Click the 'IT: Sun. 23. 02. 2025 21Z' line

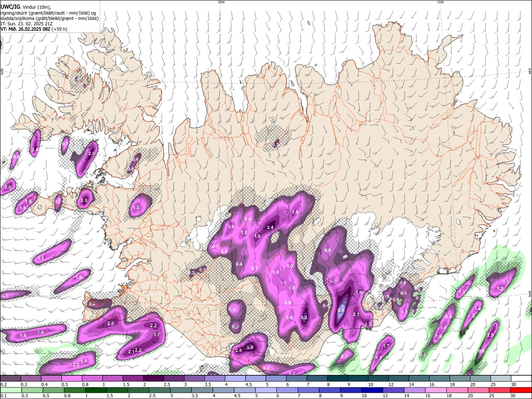click(x=26, y=24)
